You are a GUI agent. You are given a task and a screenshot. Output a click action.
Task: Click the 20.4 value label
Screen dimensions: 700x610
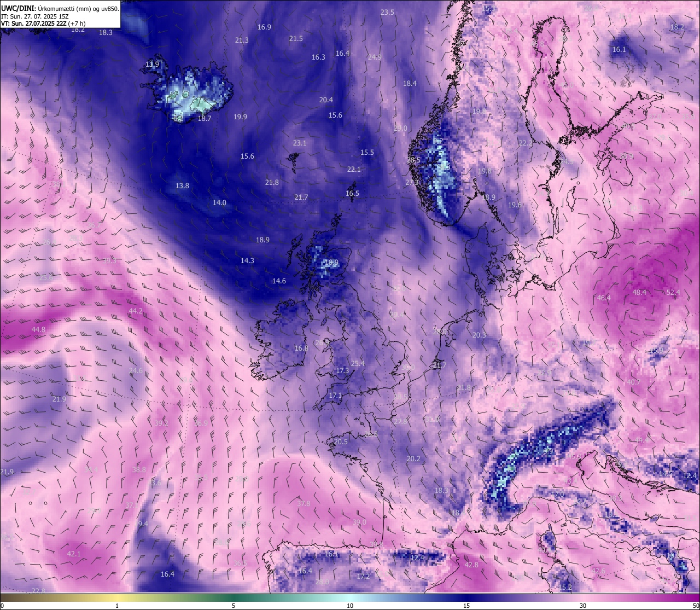pos(326,100)
